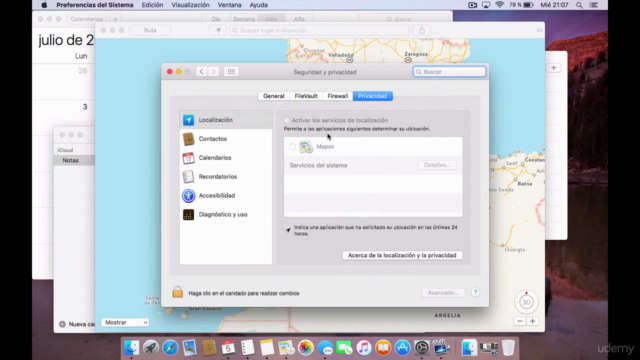Viewport: 640px width, 360px height.
Task: Click the help question mark button
Action: pyautogui.click(x=475, y=292)
